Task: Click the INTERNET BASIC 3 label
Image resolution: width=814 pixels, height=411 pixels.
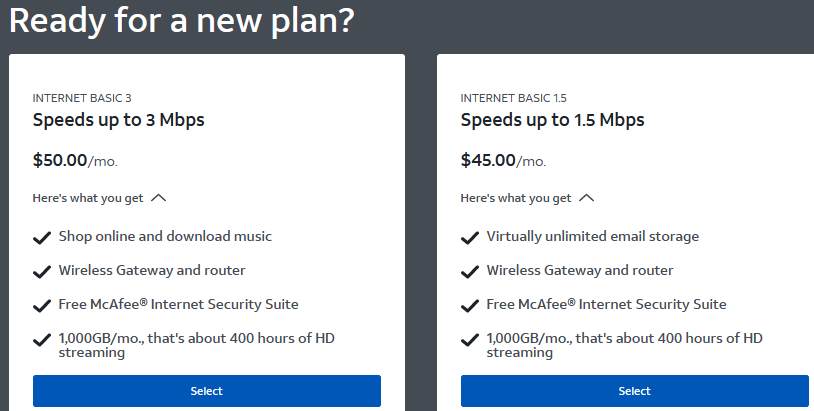Action: (x=82, y=98)
